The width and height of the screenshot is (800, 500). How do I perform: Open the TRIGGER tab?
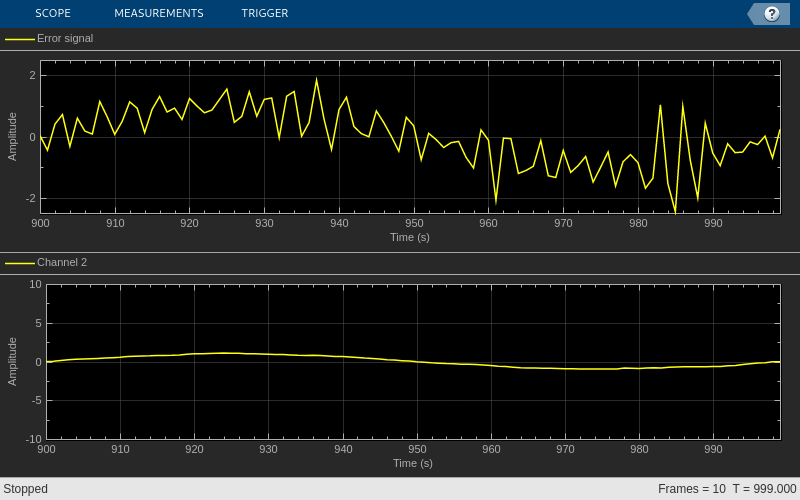tap(265, 13)
